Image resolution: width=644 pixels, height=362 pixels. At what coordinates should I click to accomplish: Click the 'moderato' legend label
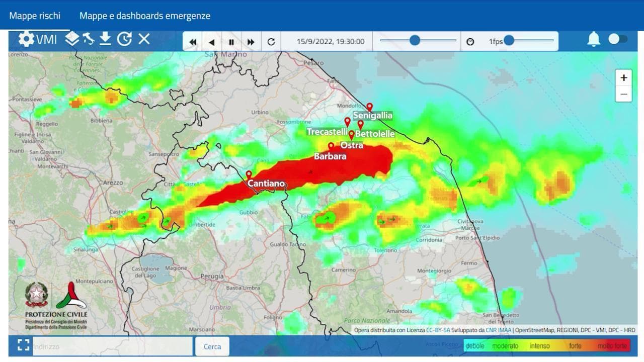coord(505,346)
